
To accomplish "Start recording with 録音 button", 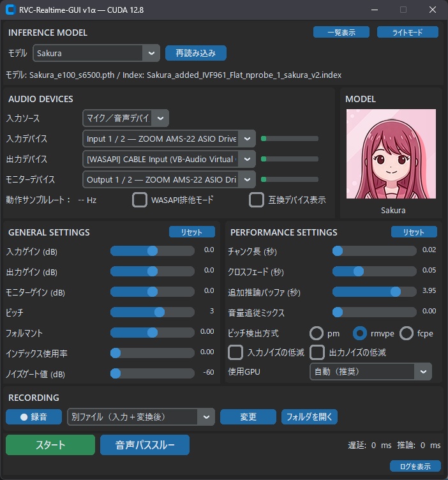I will pyautogui.click(x=34, y=417).
